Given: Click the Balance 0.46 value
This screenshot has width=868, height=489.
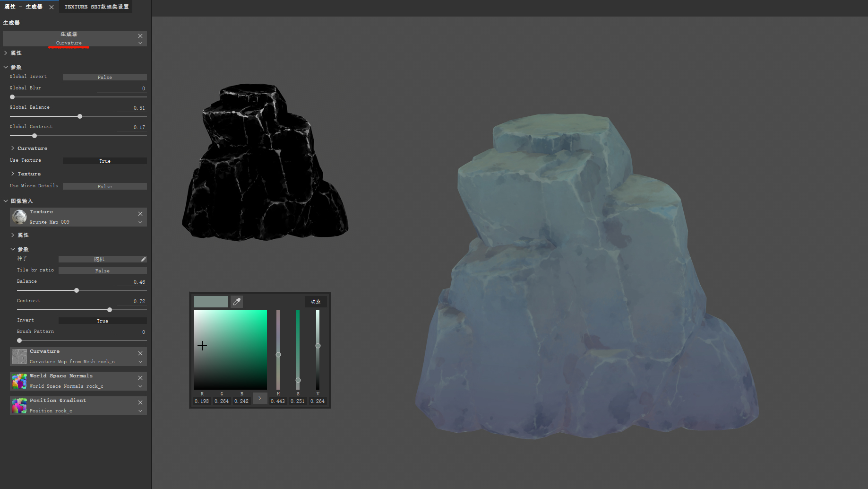Looking at the screenshot, I should (x=139, y=282).
